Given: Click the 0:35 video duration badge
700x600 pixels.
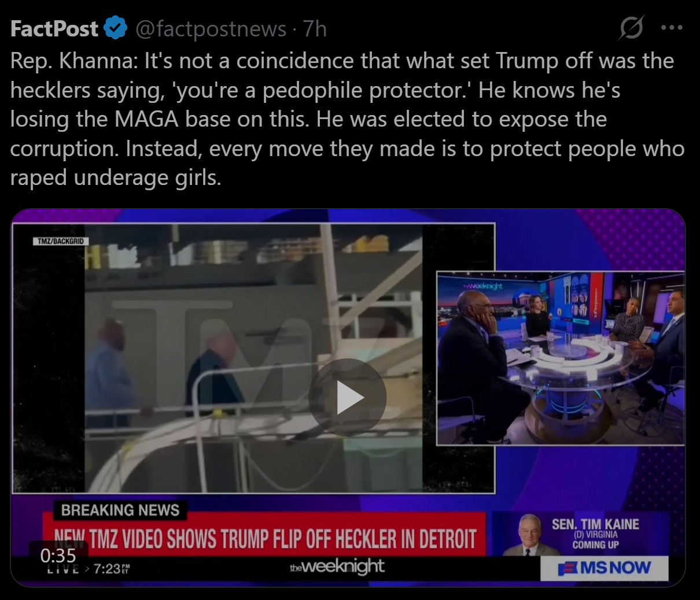Looking at the screenshot, I should pyautogui.click(x=58, y=555).
